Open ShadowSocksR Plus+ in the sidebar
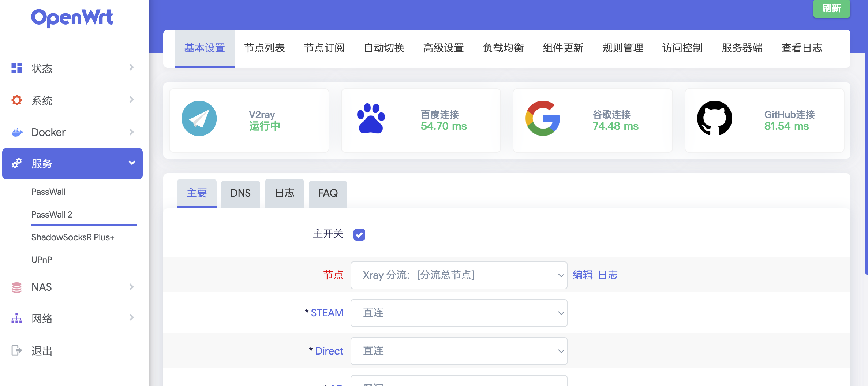This screenshot has width=868, height=386. pos(73,237)
